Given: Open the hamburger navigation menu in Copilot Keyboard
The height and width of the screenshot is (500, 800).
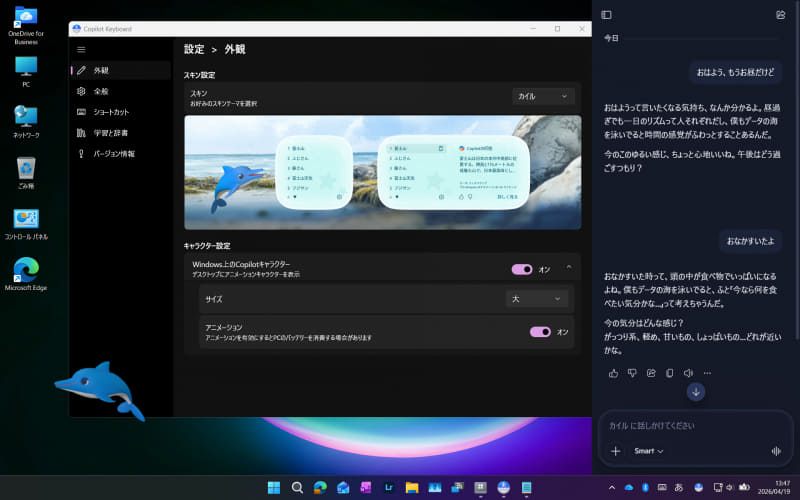Looking at the screenshot, I should pyautogui.click(x=81, y=49).
